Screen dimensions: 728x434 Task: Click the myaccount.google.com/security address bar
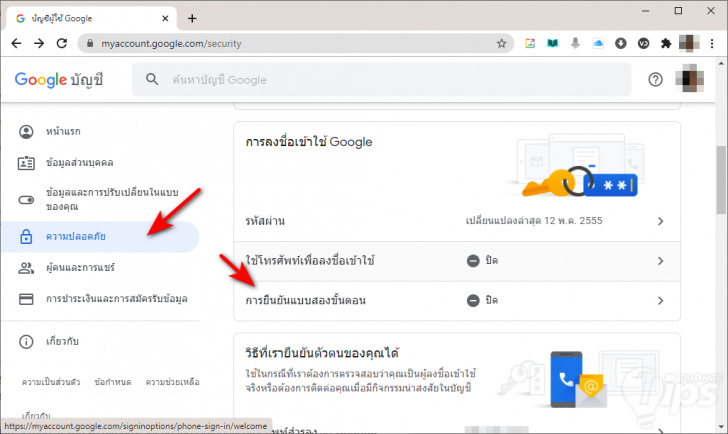(296, 44)
